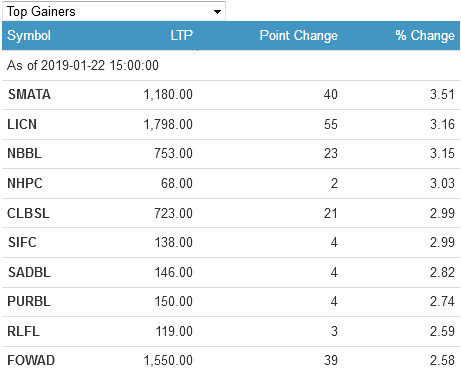This screenshot has width=461, height=372.
Task: Select the FOWAD point change 39
Action: (x=331, y=361)
